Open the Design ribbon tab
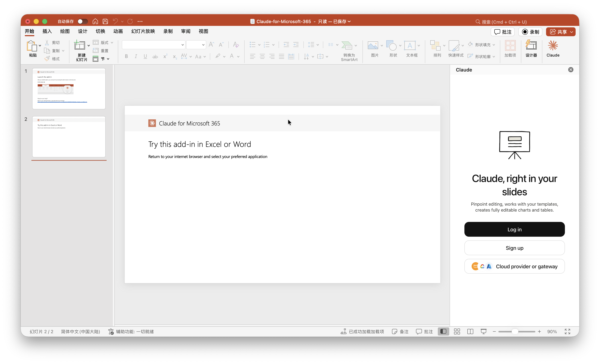Viewport: 600px width, 364px height. click(83, 31)
